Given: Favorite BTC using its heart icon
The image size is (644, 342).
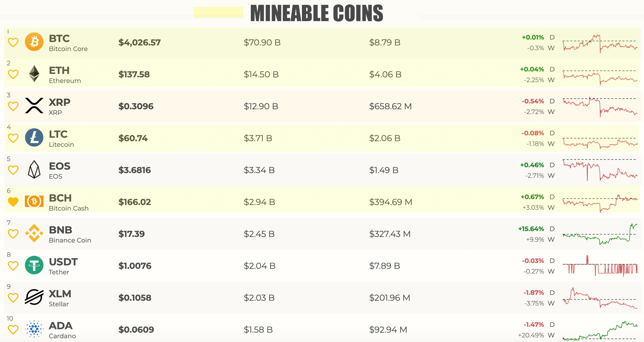Looking at the screenshot, I should pyautogui.click(x=13, y=42).
